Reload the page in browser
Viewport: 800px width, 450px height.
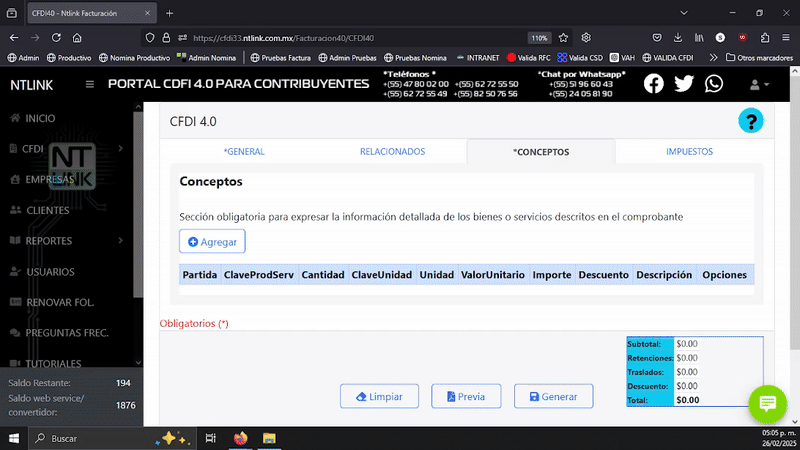click(56, 38)
